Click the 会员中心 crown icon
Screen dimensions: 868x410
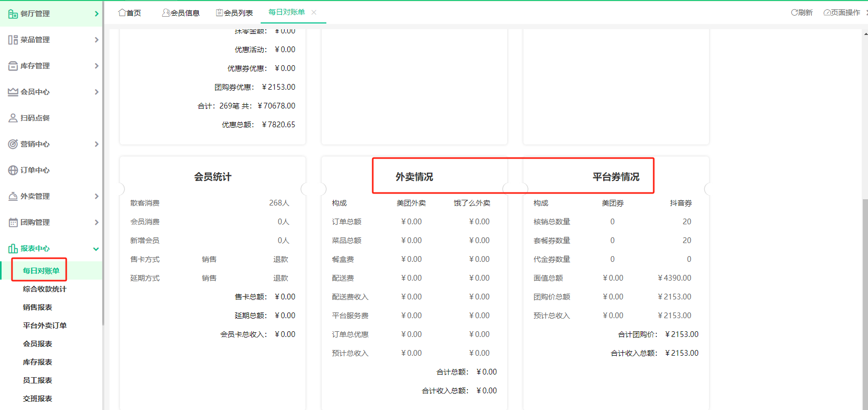point(13,92)
